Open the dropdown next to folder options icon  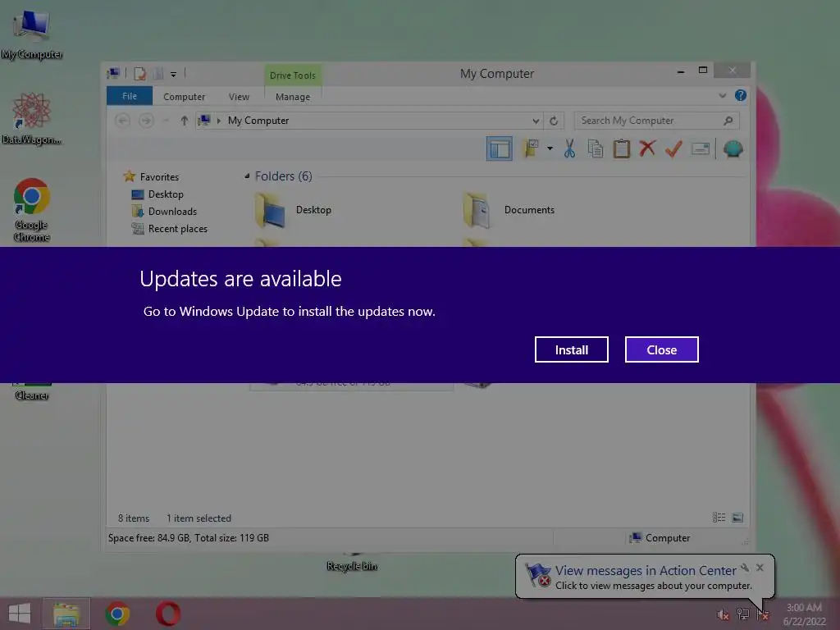(550, 148)
